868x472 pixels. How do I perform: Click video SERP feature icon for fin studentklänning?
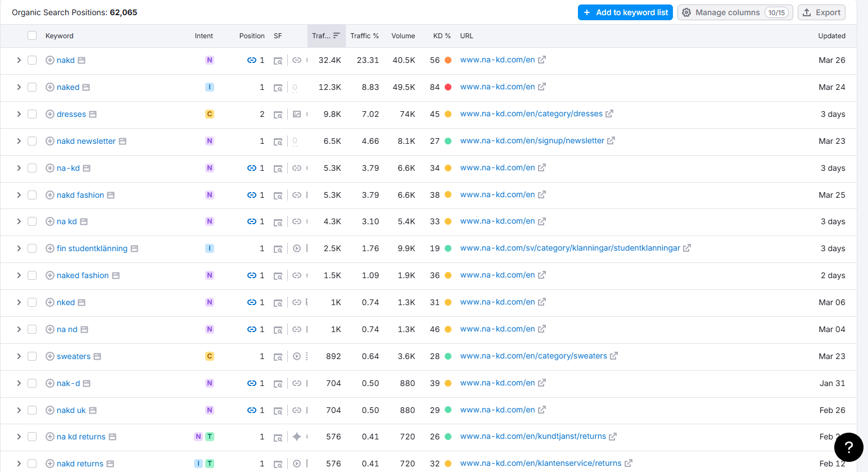pyautogui.click(x=297, y=248)
